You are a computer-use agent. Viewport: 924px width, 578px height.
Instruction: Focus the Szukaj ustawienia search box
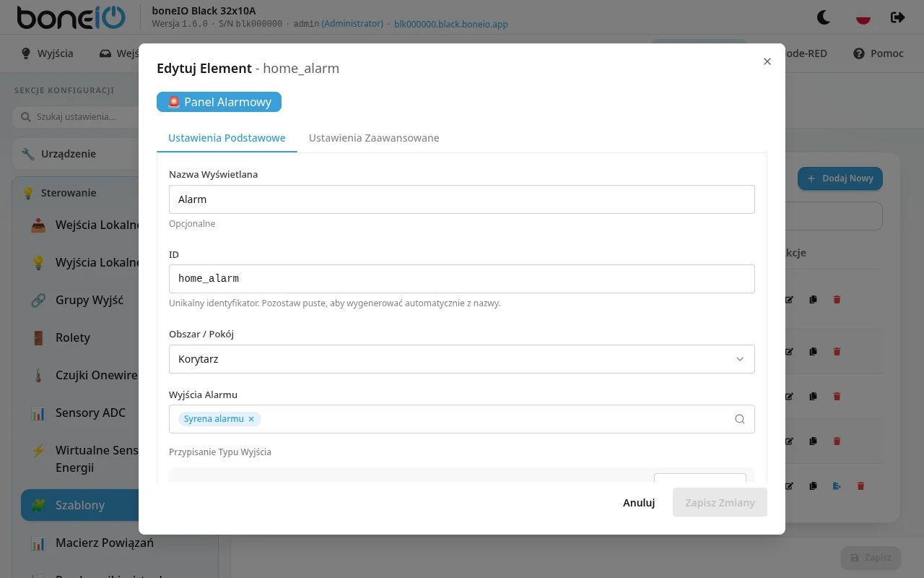[76, 116]
